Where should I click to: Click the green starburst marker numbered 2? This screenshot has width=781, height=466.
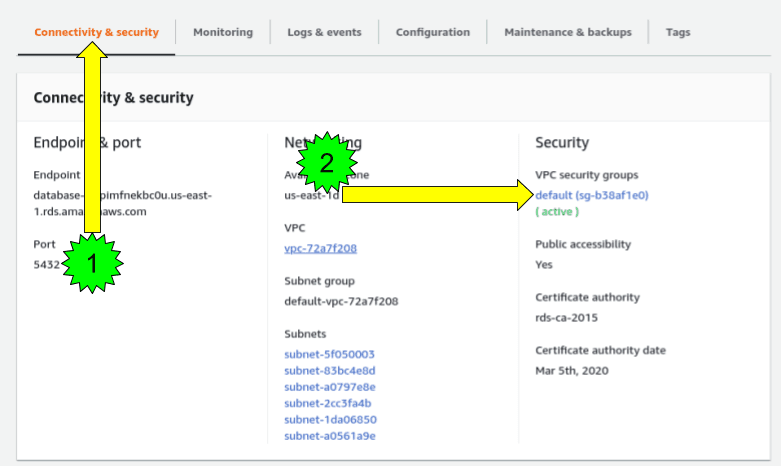click(326, 161)
